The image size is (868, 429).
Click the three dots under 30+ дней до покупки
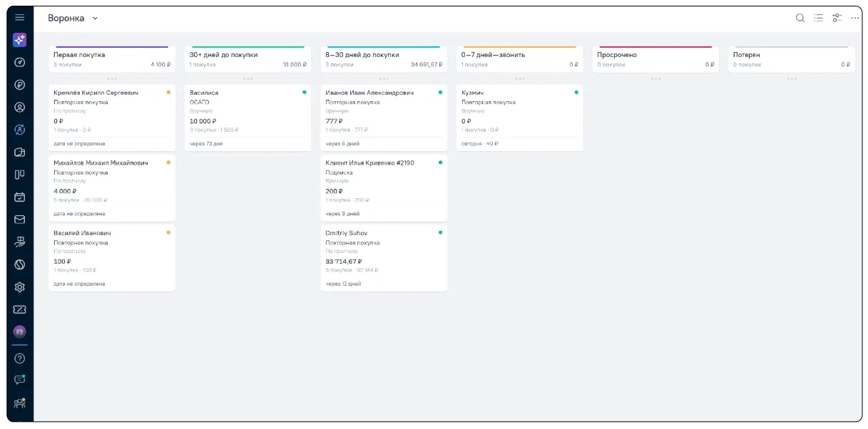tap(247, 78)
